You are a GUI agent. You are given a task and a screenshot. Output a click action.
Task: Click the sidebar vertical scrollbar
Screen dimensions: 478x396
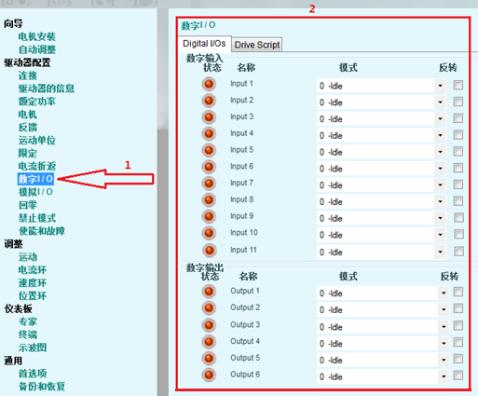(163, 202)
